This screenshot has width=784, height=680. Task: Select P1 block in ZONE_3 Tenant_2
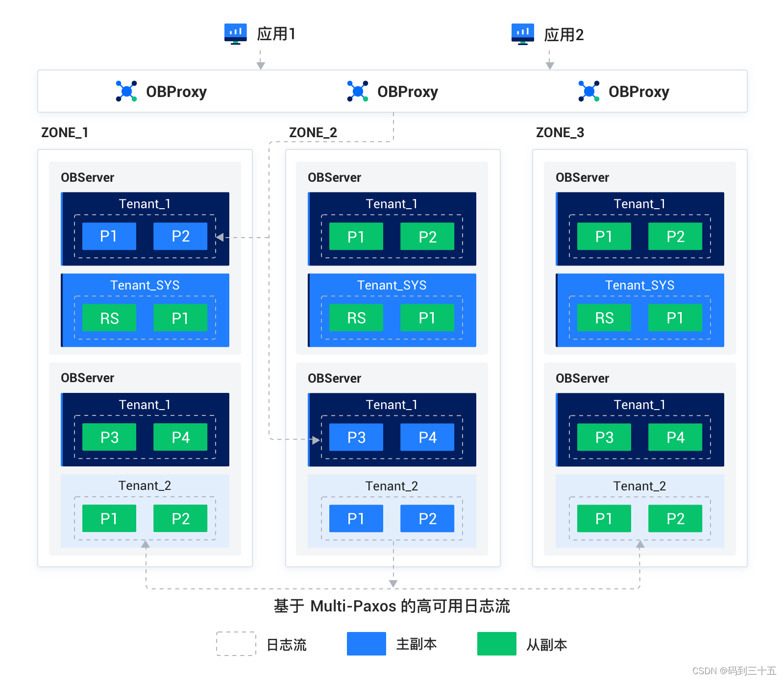tap(604, 518)
